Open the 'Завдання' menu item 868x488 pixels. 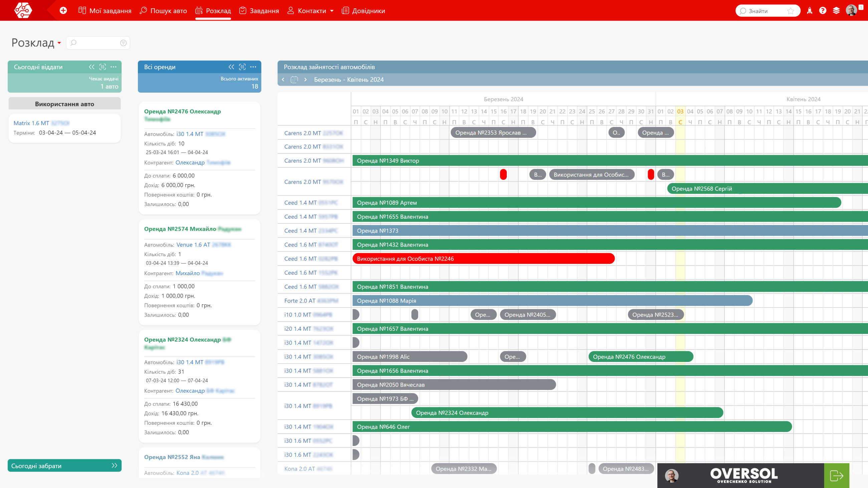259,10
